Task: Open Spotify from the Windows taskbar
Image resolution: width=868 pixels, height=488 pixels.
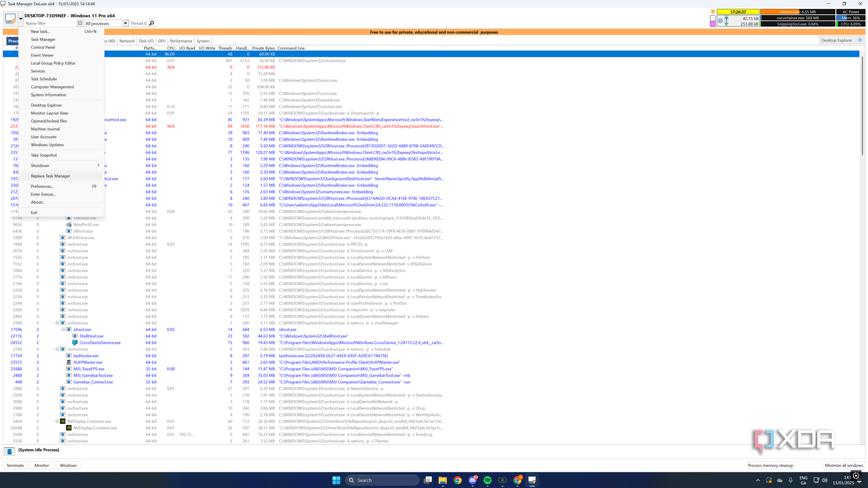Action: [487, 480]
